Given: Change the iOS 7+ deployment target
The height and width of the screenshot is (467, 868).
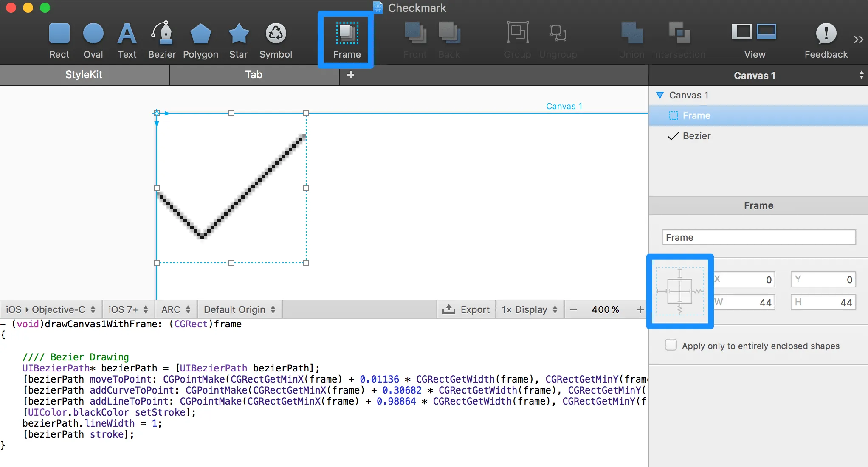Looking at the screenshot, I should point(127,309).
